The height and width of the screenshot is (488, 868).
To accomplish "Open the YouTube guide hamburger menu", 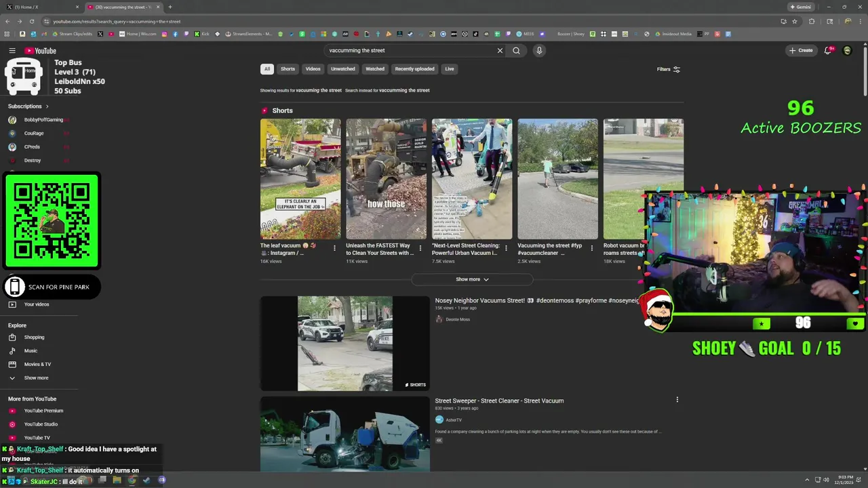I will click(x=12, y=51).
